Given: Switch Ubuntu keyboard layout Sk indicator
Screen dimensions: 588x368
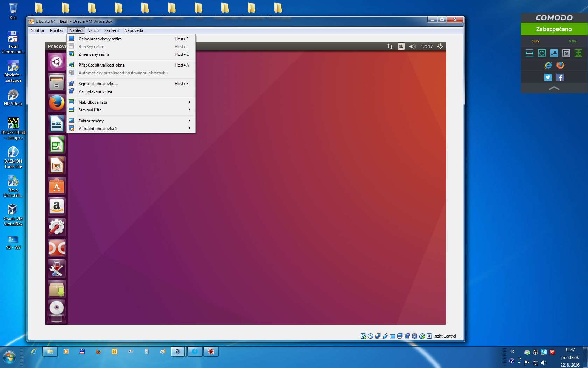Looking at the screenshot, I should click(x=401, y=46).
